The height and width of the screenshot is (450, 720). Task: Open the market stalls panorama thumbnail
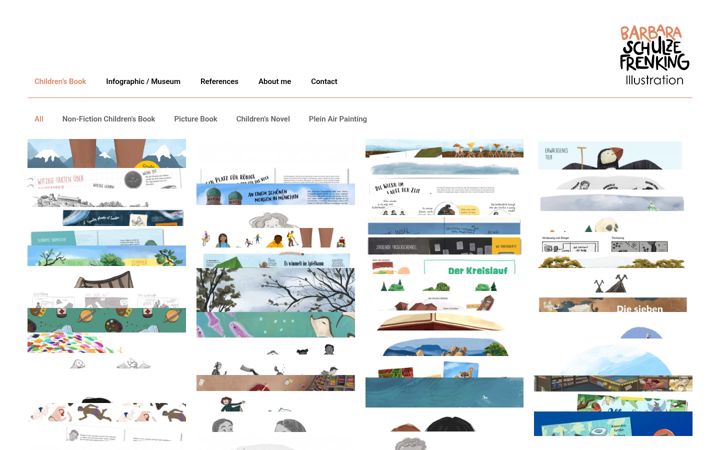pyautogui.click(x=613, y=384)
